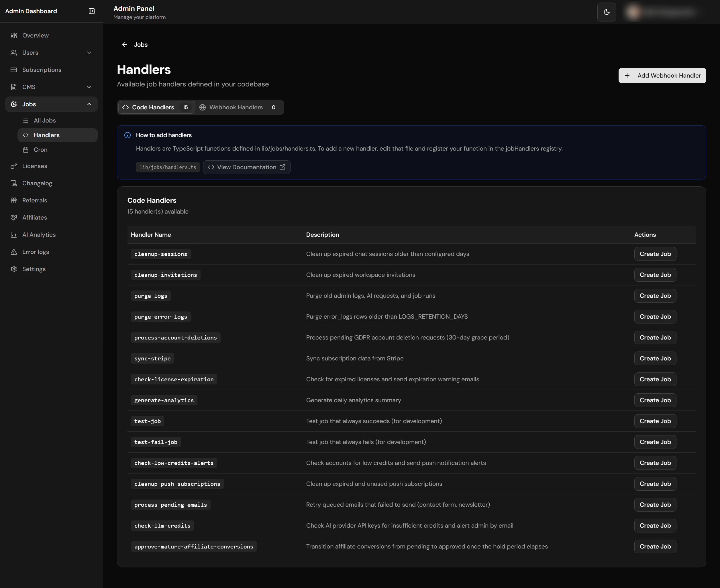This screenshot has width=720, height=588.
Task: Open Error logs warning icon item
Action: tap(13, 252)
